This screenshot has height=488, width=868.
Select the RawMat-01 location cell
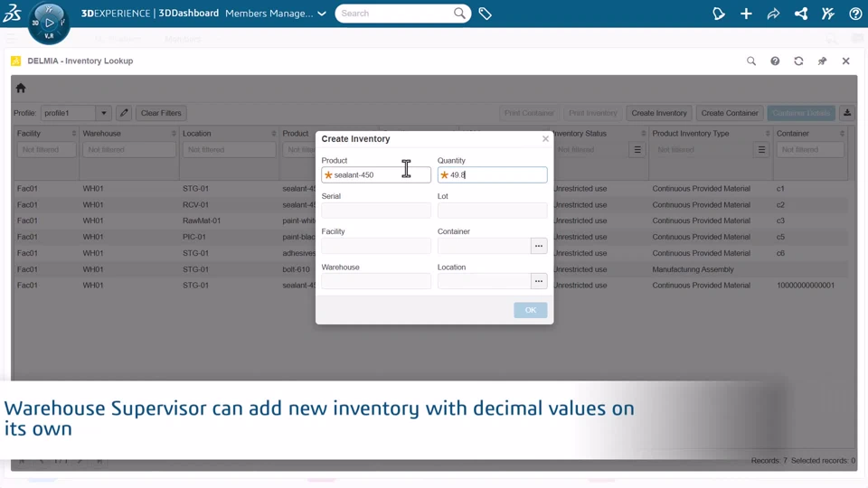(202, 221)
